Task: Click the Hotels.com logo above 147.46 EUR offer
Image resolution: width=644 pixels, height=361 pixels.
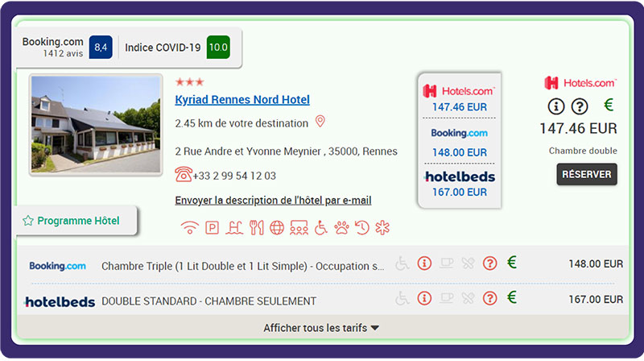Action: [580, 83]
